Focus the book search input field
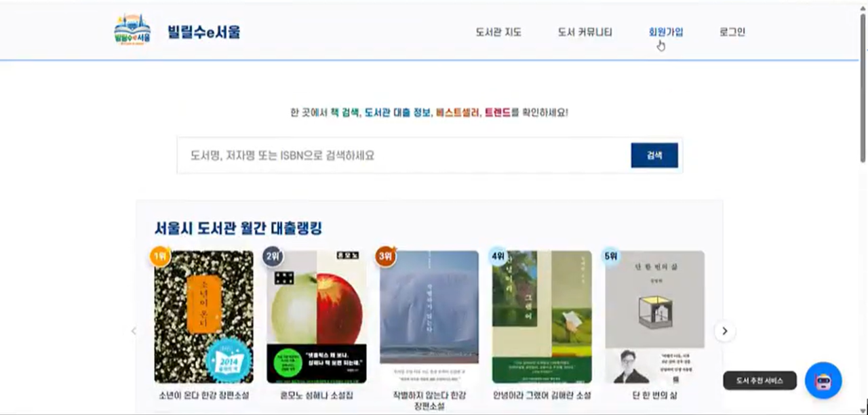Screen dimensions: 868x415 (404, 155)
